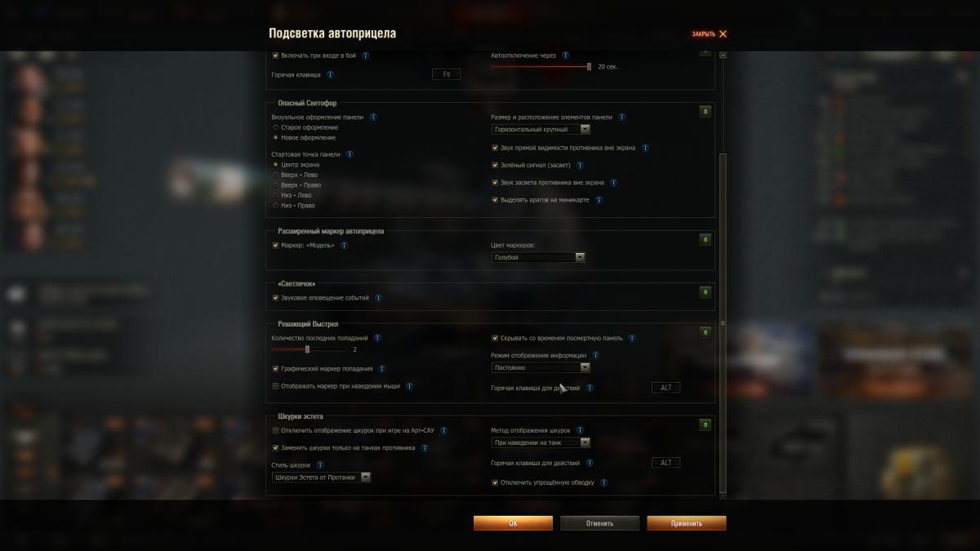Click info icon beside «Стиль шкурок»

tap(320, 464)
